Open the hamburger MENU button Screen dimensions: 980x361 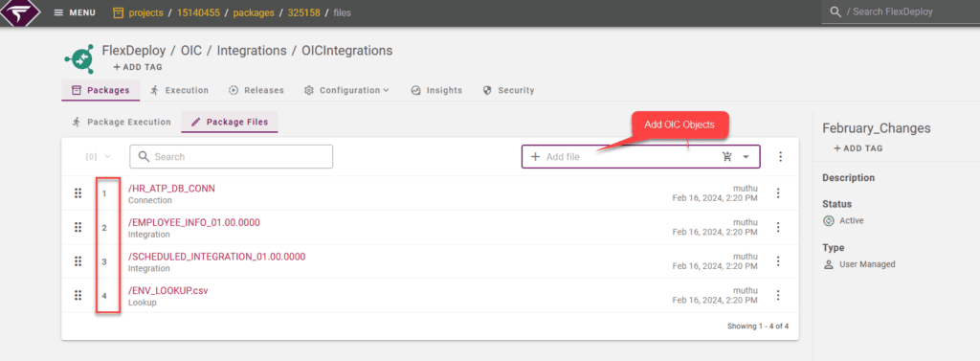click(75, 12)
